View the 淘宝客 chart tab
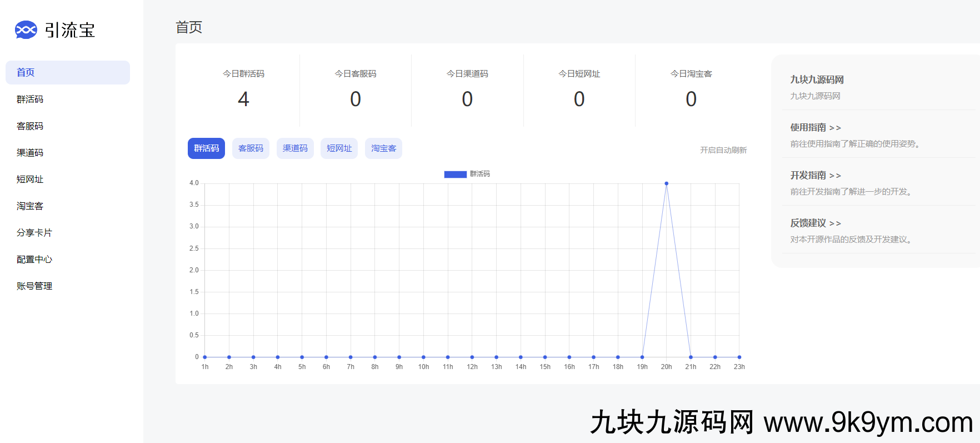This screenshot has height=443, width=980. [383, 148]
